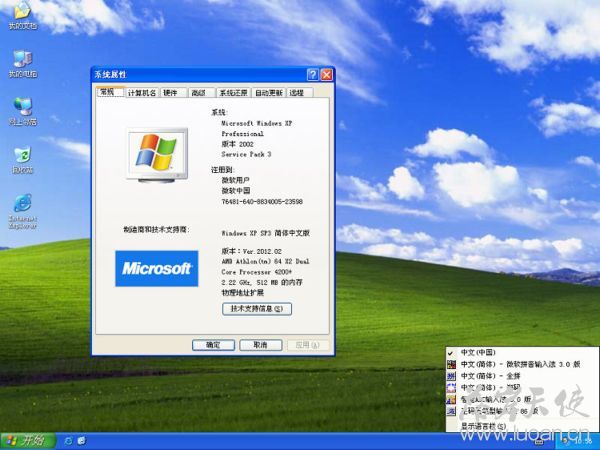Screen dimensions: 600x450
Task: Click the help question mark button in 系统属性
Action: click(313, 75)
